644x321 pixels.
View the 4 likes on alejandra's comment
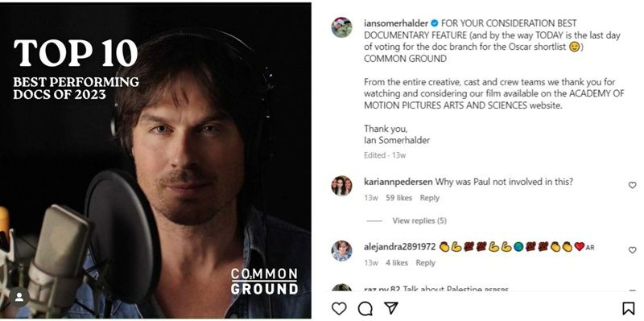pyautogui.click(x=397, y=263)
